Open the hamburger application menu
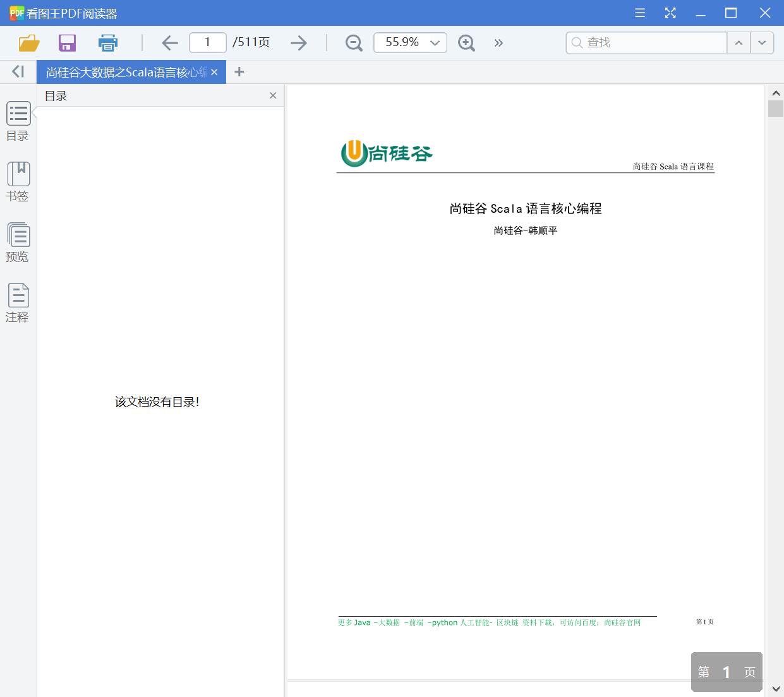Image resolution: width=784 pixels, height=697 pixels. pos(639,13)
